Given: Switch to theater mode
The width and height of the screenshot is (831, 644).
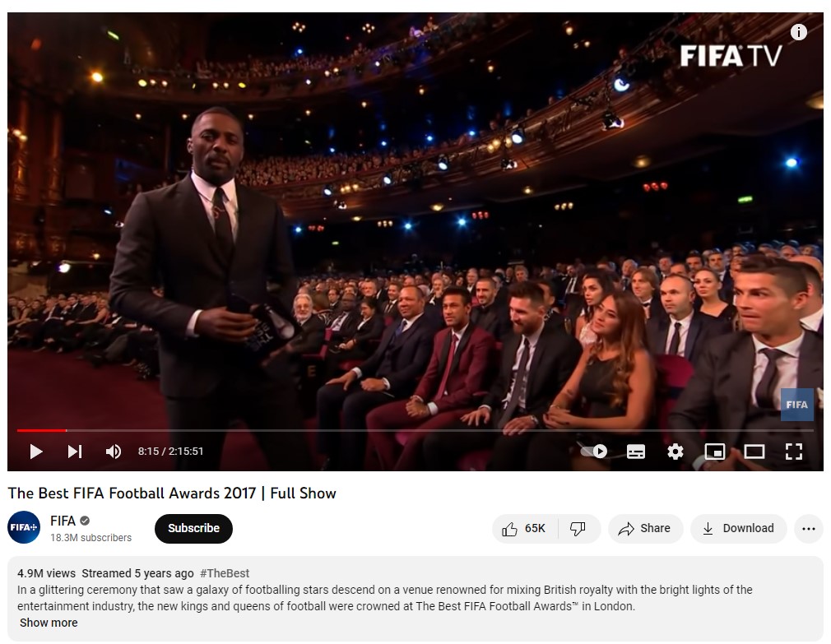Looking at the screenshot, I should pyautogui.click(x=754, y=452).
